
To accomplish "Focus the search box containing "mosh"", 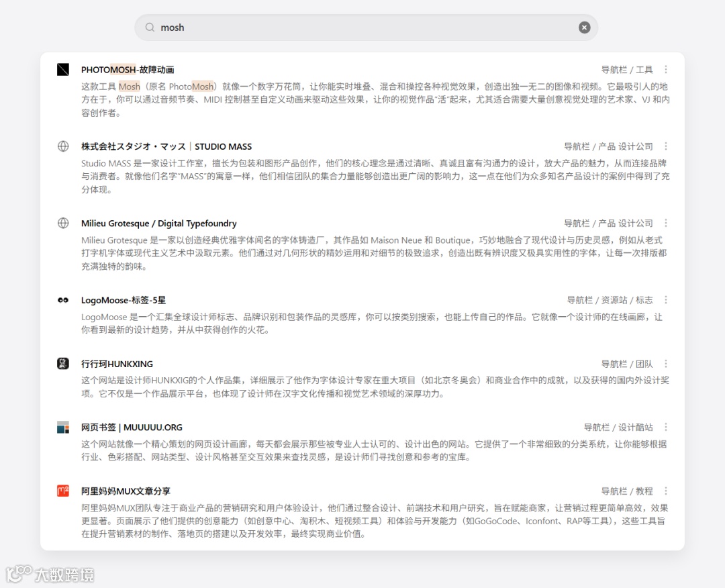I will tap(367, 28).
